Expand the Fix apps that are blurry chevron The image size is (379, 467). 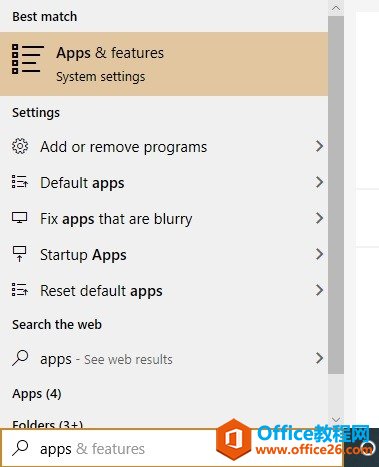click(319, 218)
